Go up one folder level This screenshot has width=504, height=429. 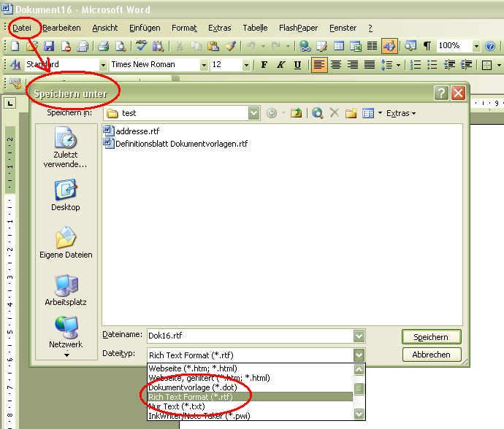(x=296, y=113)
